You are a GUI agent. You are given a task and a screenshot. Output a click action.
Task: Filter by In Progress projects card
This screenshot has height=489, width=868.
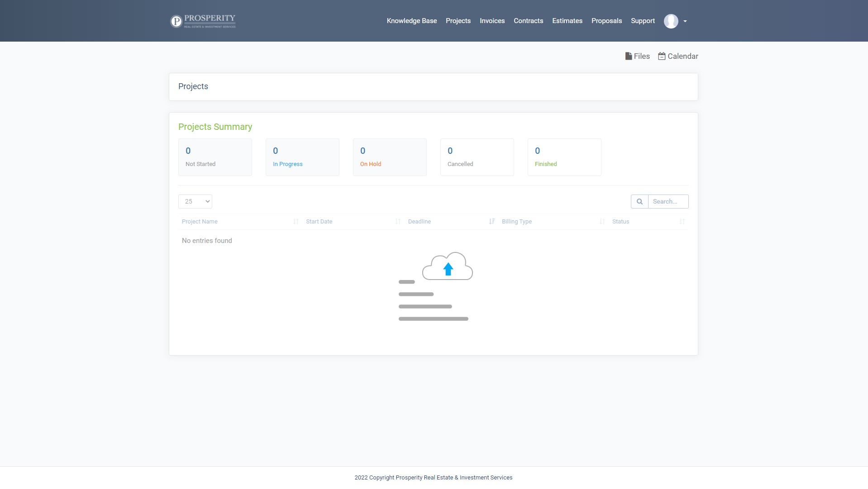pos(302,157)
